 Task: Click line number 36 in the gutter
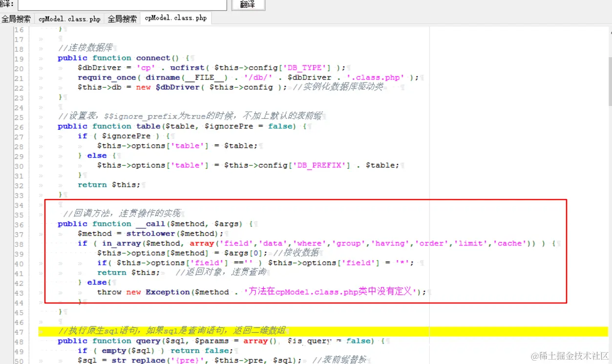point(19,224)
